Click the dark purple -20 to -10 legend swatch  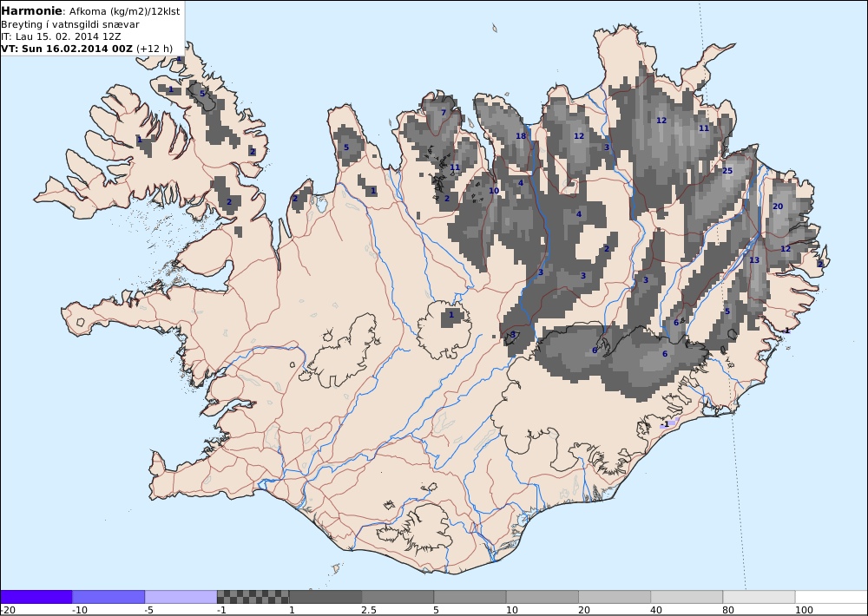pos(36,597)
